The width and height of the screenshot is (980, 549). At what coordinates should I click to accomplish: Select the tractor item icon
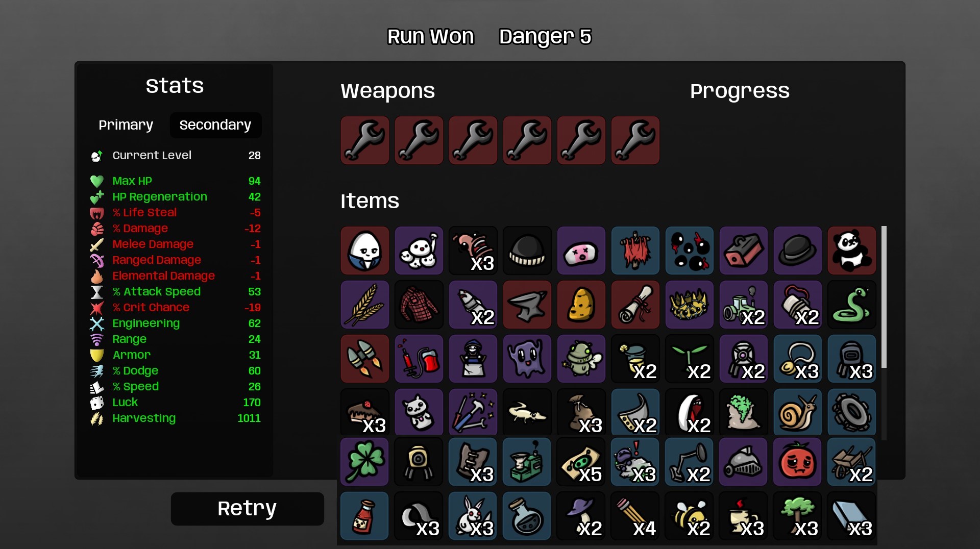[x=744, y=305]
